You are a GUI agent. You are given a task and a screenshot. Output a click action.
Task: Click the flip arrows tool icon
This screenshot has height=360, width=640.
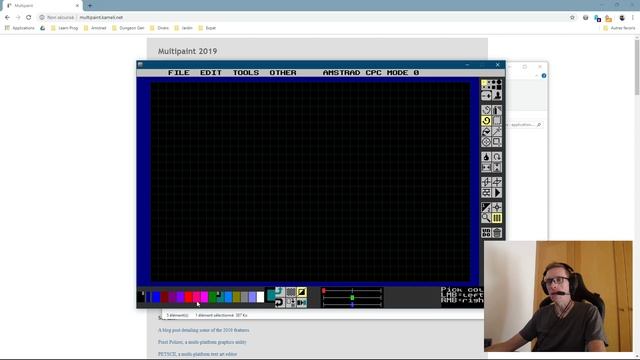tap(486, 182)
